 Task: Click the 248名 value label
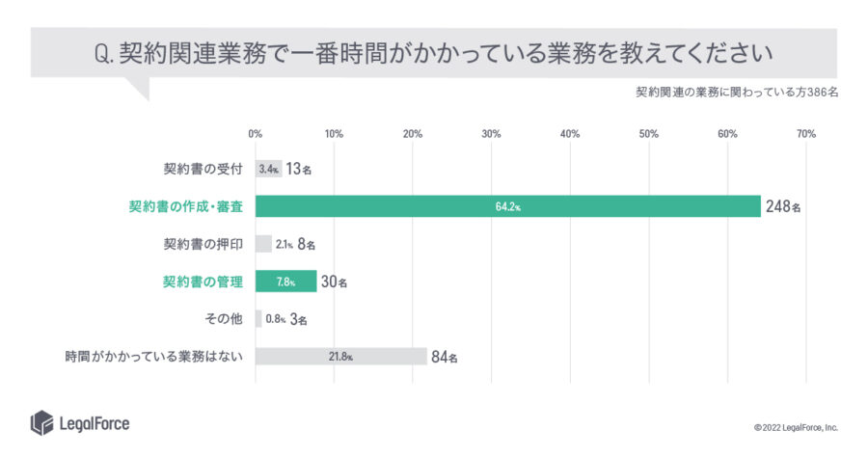tap(783, 206)
